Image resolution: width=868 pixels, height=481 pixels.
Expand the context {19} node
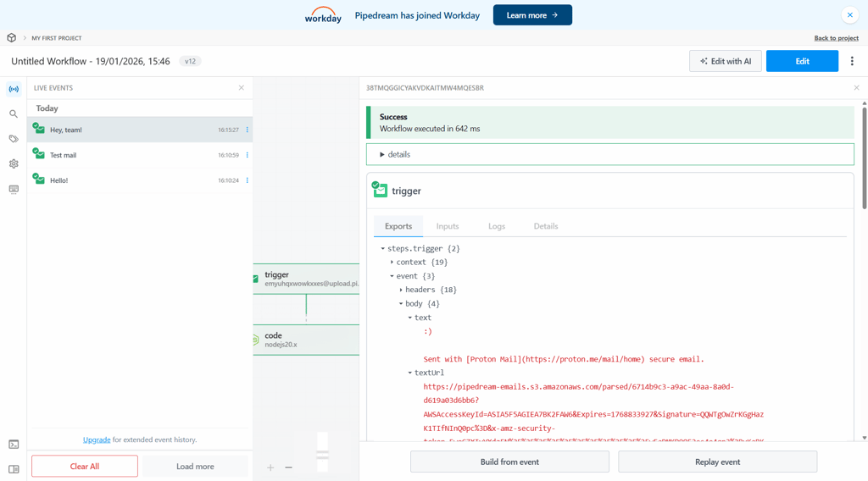pos(392,262)
